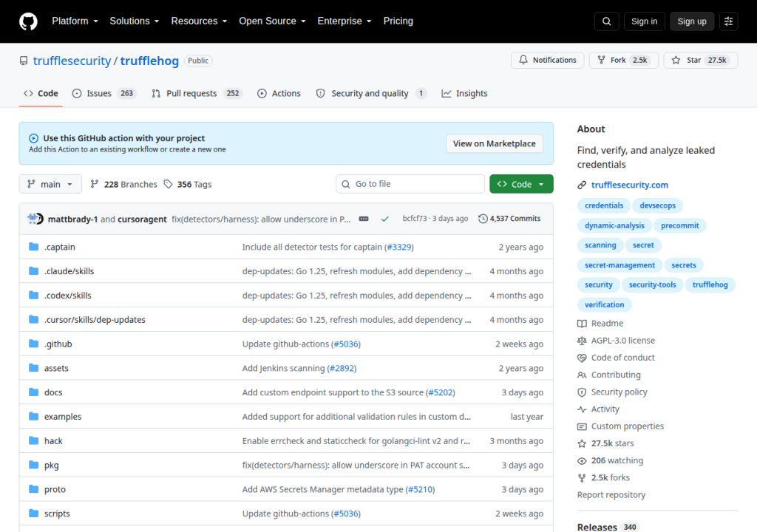757x532 pixels.
Task: Click the Star 27.5k button
Action: (x=701, y=60)
